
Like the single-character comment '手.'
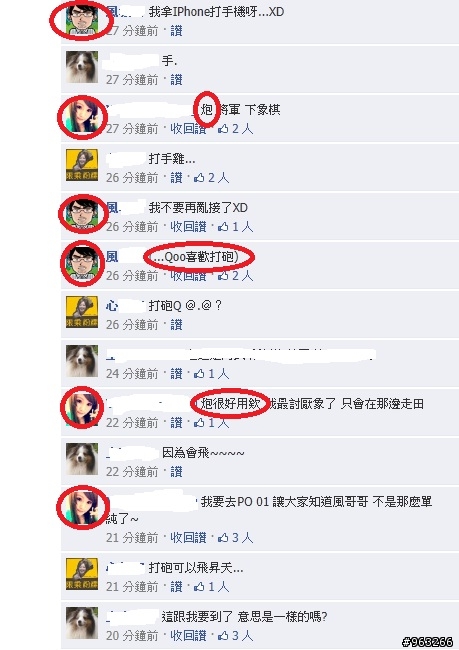[x=176, y=80]
